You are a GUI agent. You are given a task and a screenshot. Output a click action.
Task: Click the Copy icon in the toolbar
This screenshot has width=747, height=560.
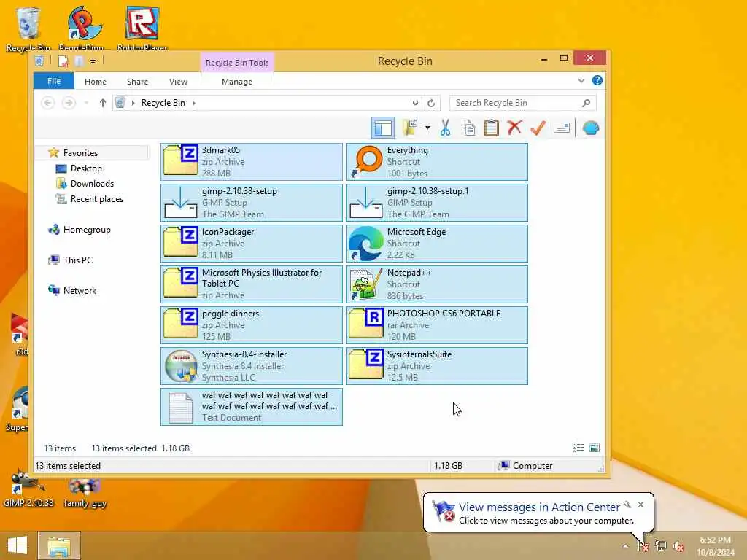pos(468,128)
